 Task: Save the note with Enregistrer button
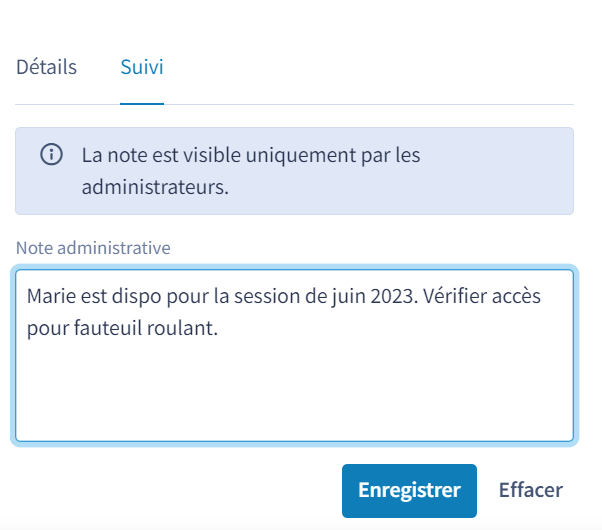tap(409, 490)
